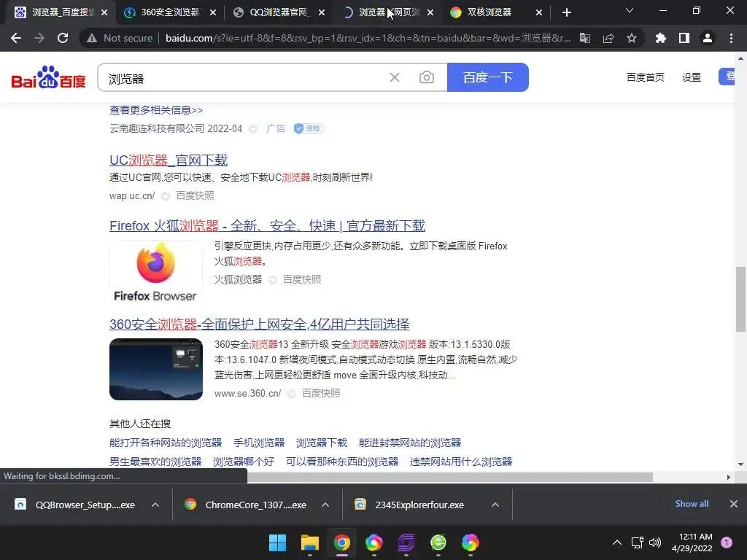
Task: Open the profile avatar menu
Action: [708, 38]
